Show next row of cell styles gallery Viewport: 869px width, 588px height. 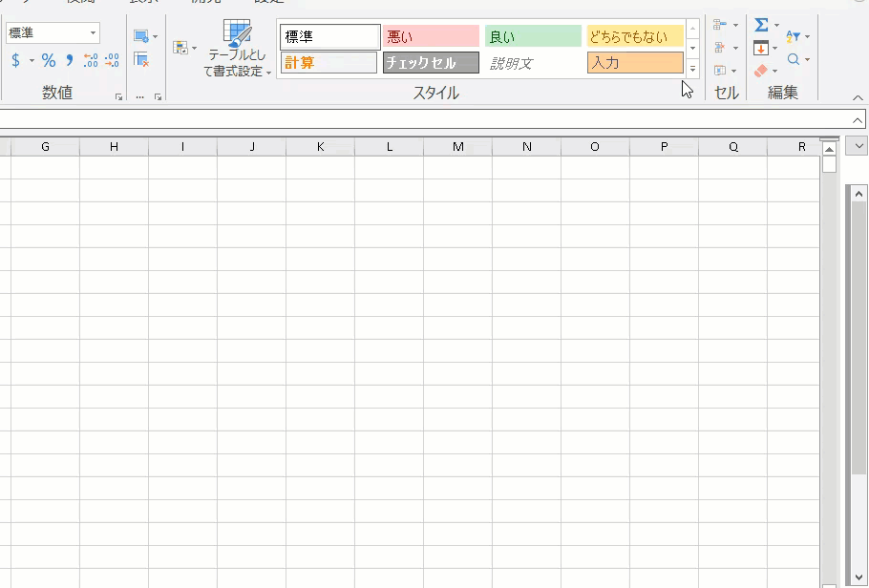pyautogui.click(x=692, y=49)
